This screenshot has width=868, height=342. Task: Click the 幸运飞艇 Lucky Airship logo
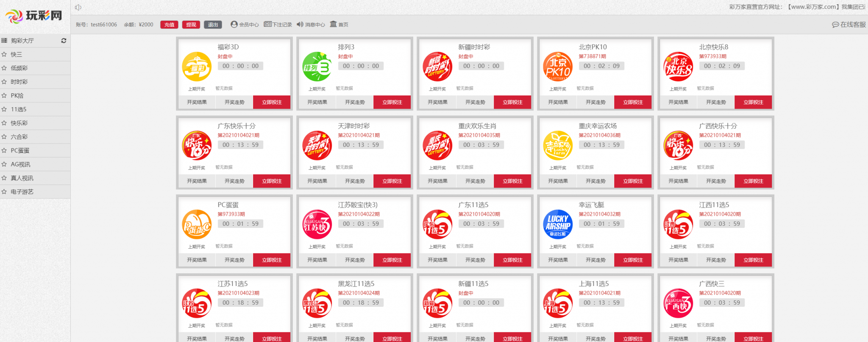(558, 224)
